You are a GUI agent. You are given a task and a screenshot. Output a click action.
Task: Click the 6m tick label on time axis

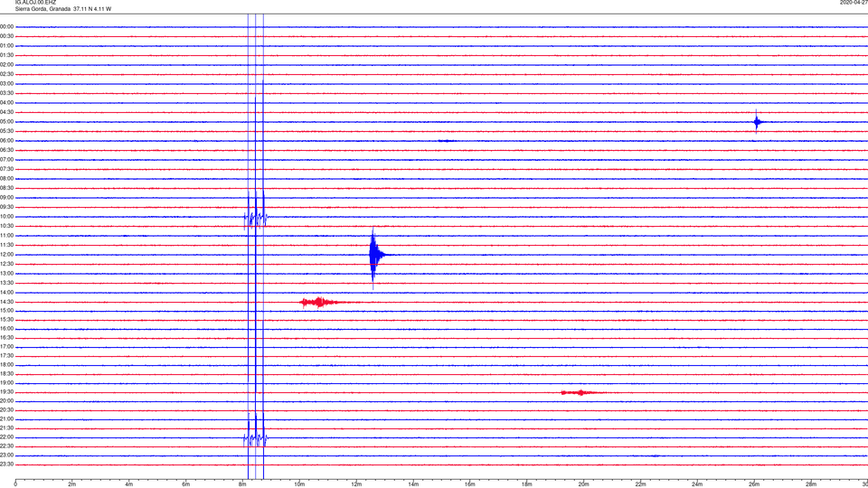186,484
